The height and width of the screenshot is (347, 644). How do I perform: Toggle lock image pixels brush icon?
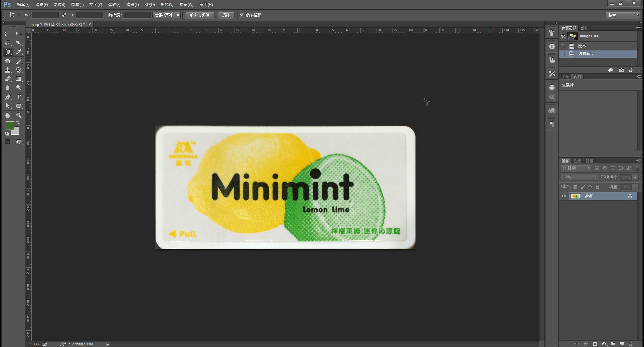tap(583, 187)
